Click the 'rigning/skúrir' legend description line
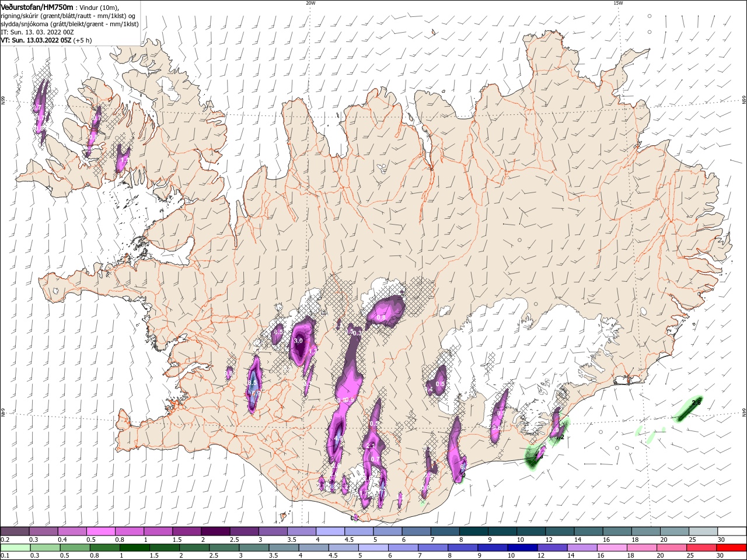The image size is (747, 560). [68, 16]
